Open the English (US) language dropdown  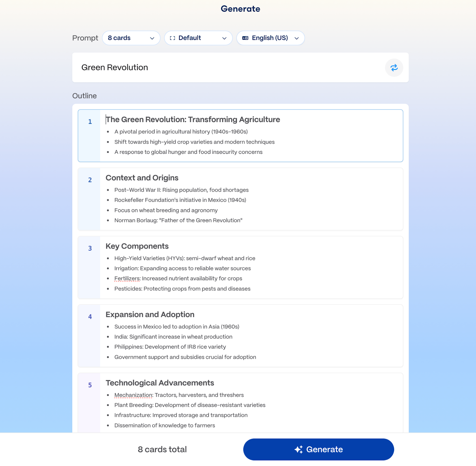[270, 38]
